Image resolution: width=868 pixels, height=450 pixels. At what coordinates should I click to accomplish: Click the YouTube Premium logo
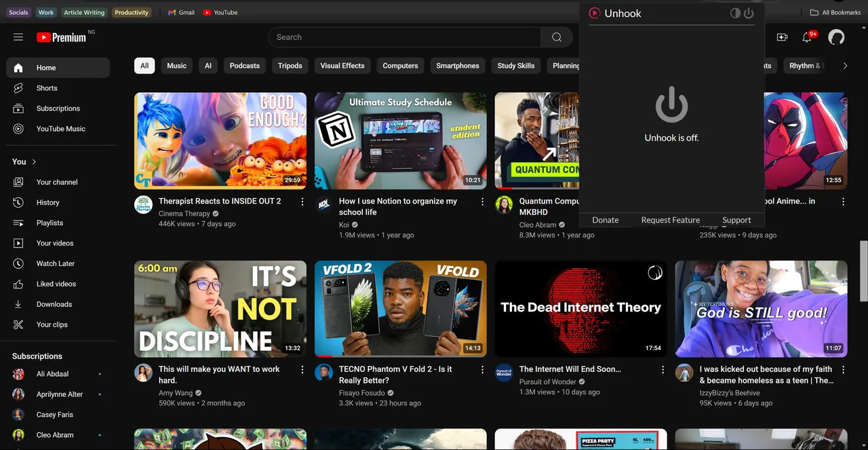click(x=62, y=37)
